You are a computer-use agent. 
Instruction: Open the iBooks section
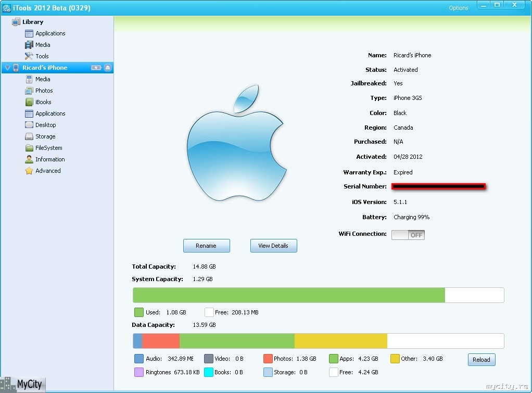tap(43, 102)
